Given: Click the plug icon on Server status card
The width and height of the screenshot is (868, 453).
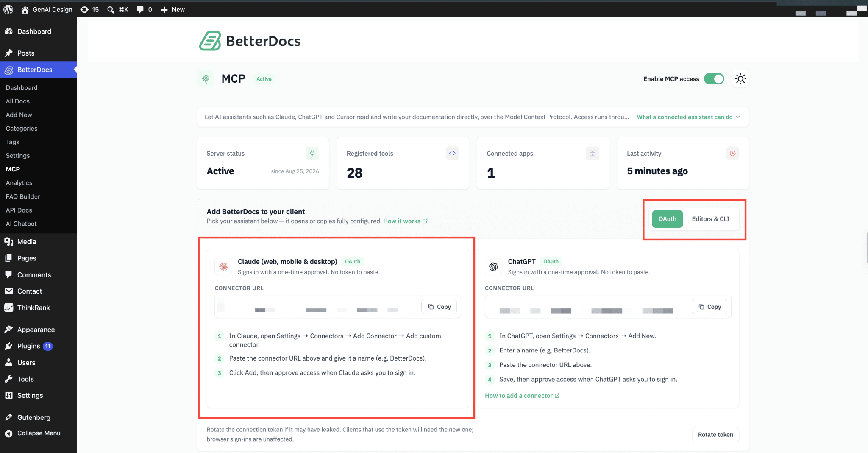Looking at the screenshot, I should pyautogui.click(x=312, y=153).
